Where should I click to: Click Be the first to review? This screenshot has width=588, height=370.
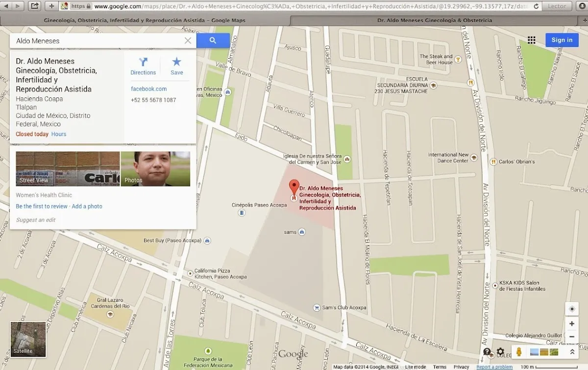pos(42,206)
